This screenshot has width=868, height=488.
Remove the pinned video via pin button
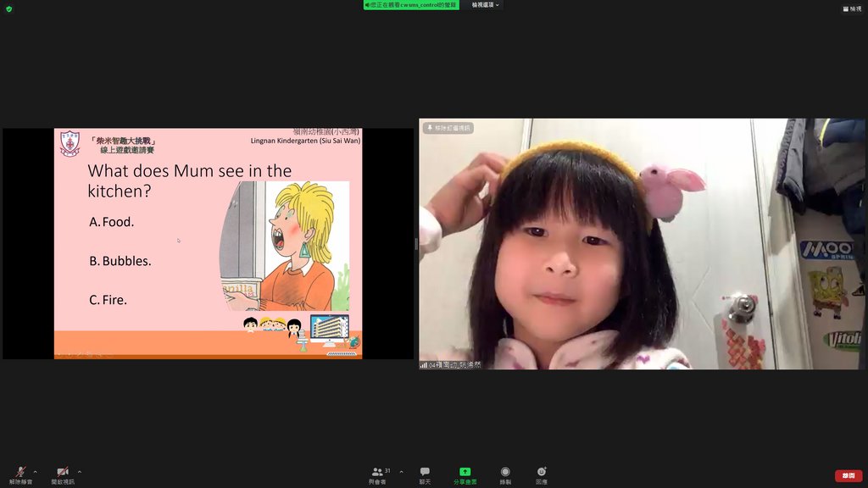[x=449, y=128]
